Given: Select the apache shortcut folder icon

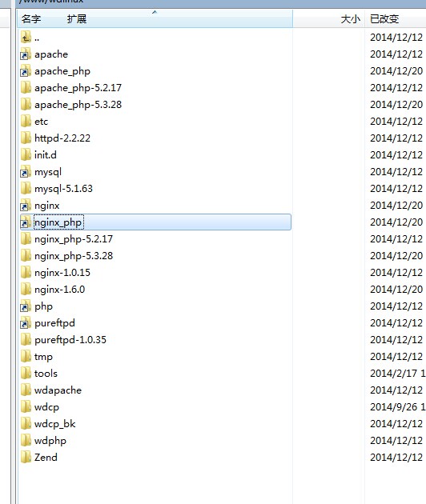Looking at the screenshot, I should point(26,54).
